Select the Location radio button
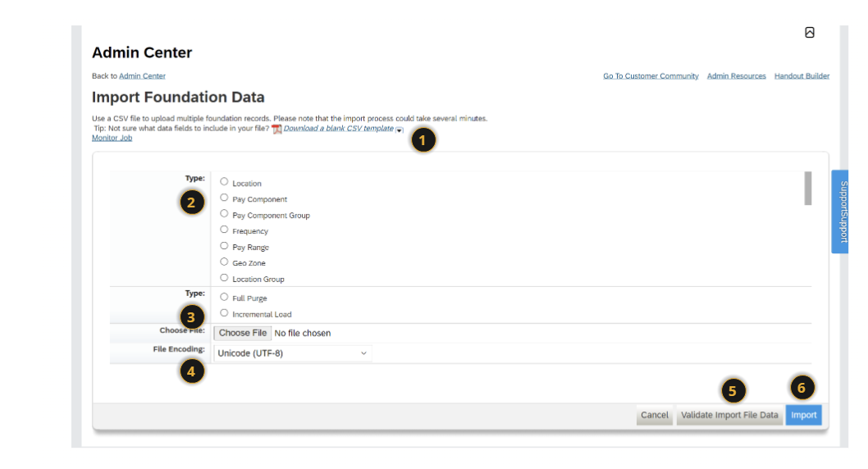868x469 pixels. click(224, 181)
